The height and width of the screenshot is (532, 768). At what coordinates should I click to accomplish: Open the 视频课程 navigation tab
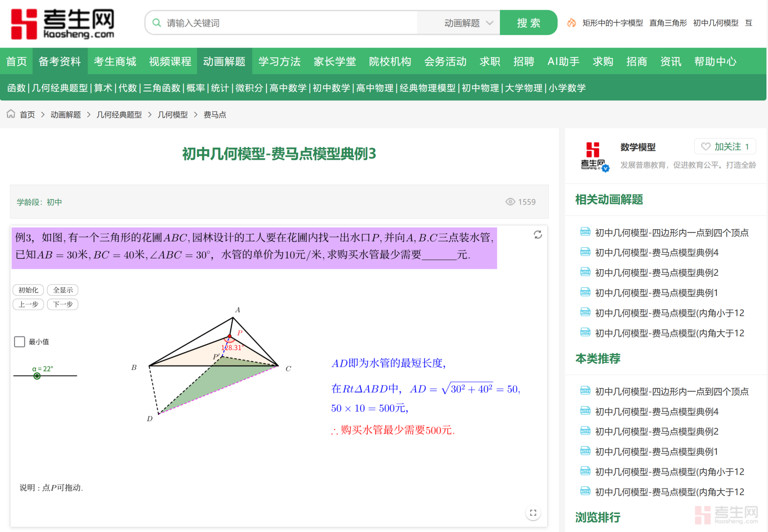[x=170, y=61]
